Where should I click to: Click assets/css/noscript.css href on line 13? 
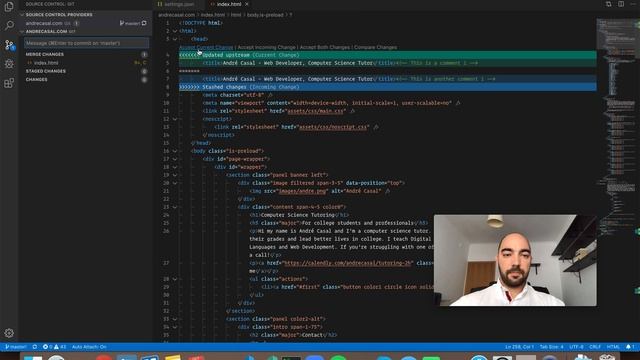point(333,127)
